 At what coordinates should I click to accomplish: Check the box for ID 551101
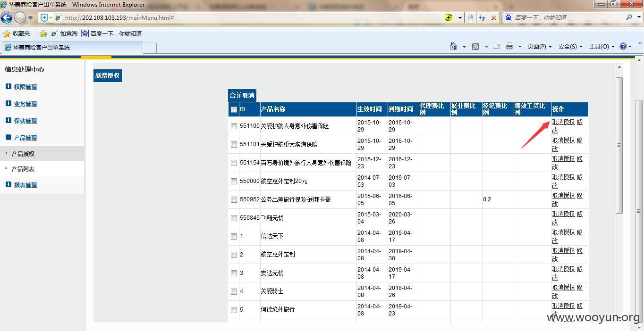coord(234,144)
